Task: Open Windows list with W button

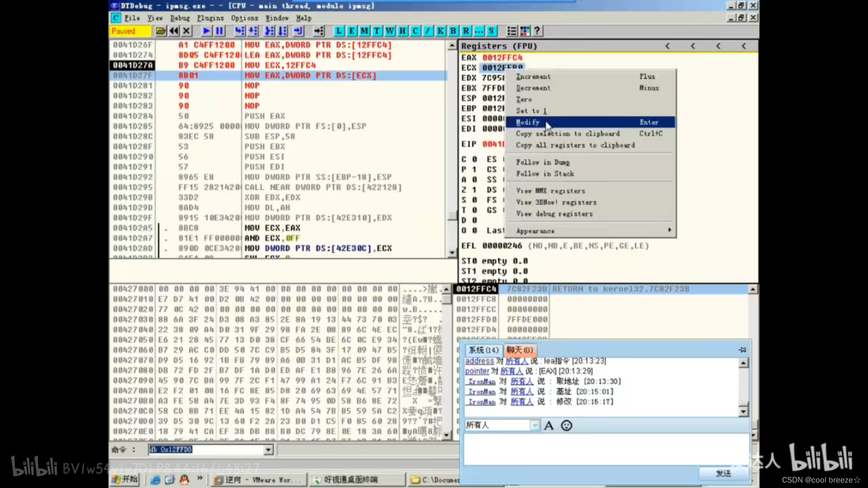Action: (x=390, y=31)
